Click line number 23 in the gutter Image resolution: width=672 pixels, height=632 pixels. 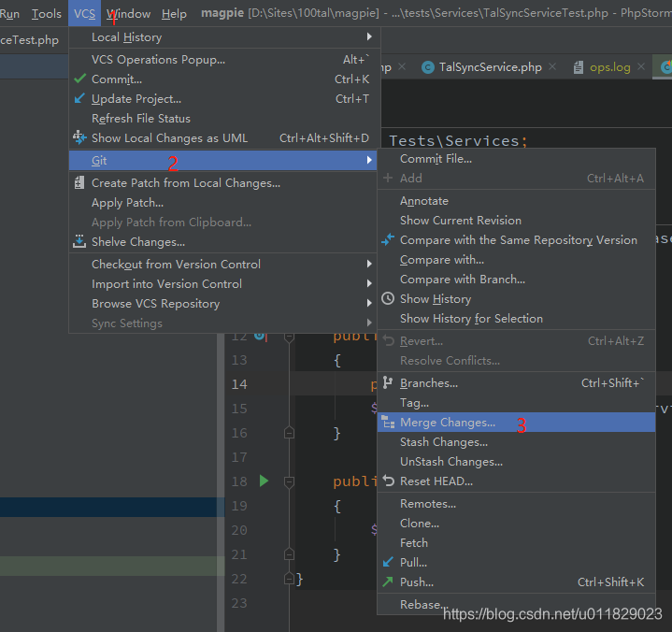(239, 603)
